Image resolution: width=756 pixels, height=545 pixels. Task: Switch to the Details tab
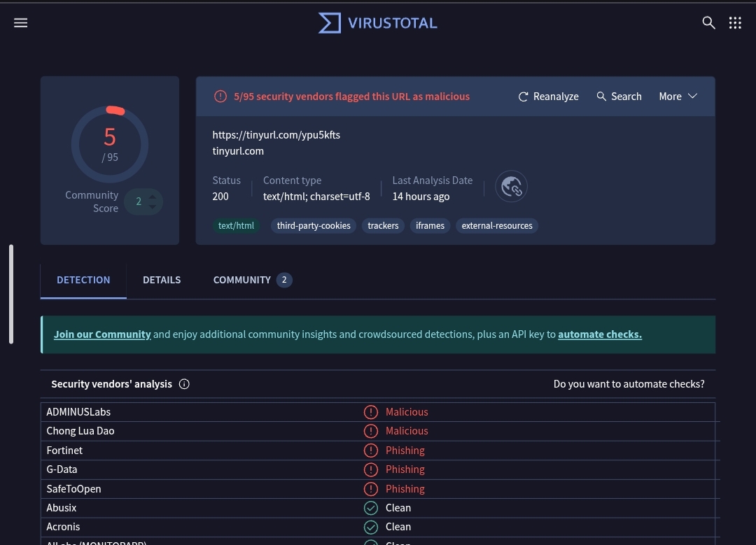(x=161, y=280)
